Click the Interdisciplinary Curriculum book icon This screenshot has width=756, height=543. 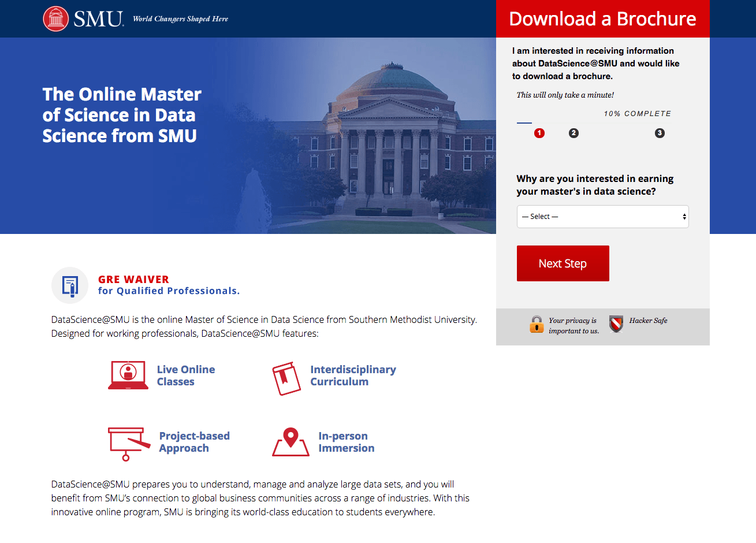(x=286, y=378)
